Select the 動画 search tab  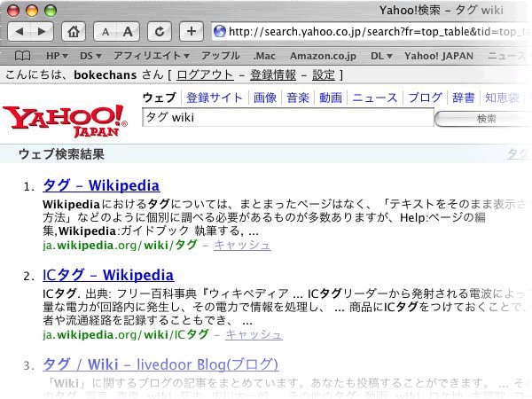331,98
